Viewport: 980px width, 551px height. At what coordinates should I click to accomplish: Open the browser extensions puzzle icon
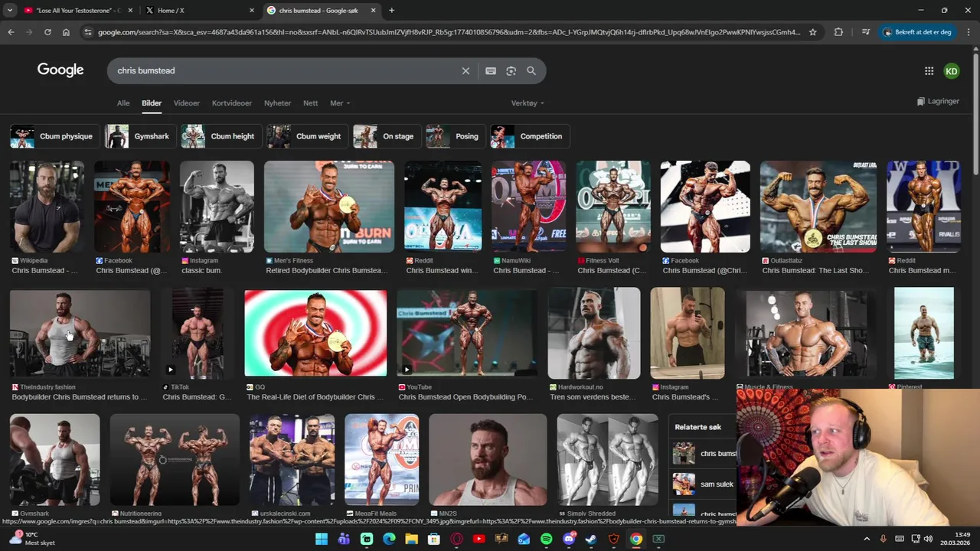(838, 32)
